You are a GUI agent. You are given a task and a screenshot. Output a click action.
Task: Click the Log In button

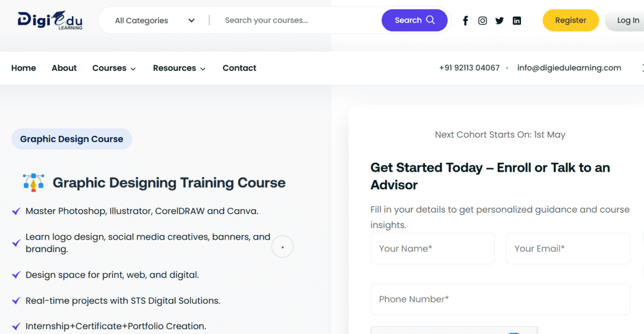click(x=628, y=21)
